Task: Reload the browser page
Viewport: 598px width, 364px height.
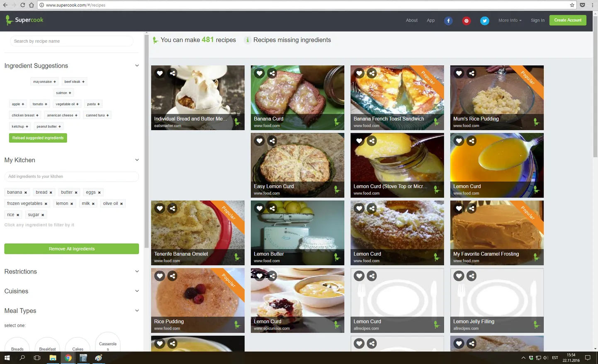Action: [x=22, y=5]
